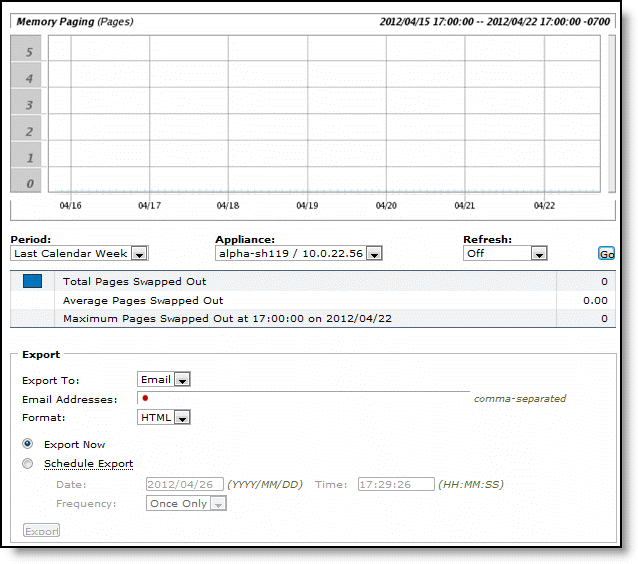
Task: Click the schedule Date field
Action: point(184,484)
